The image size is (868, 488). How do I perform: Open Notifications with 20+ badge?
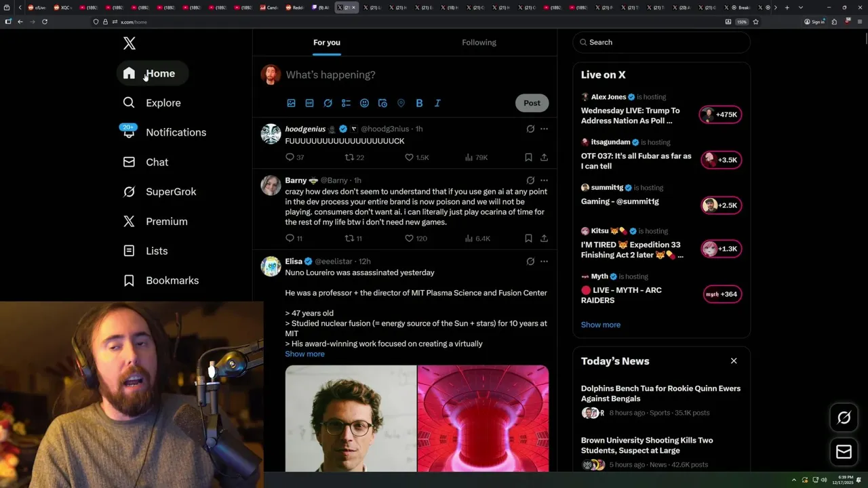(163, 132)
